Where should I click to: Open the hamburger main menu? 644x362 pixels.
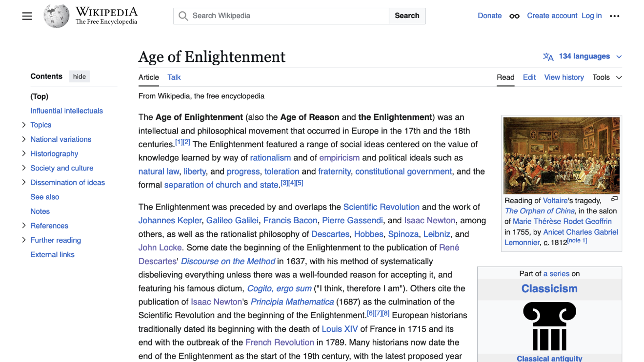tap(27, 16)
